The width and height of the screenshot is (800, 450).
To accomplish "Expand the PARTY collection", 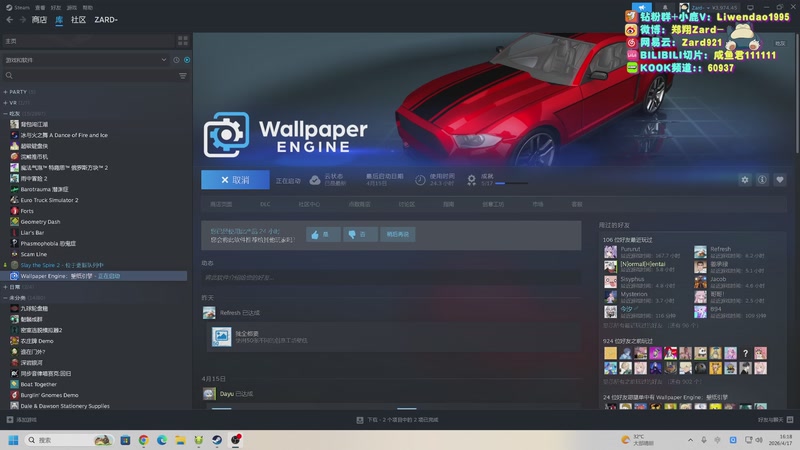I will point(19,92).
